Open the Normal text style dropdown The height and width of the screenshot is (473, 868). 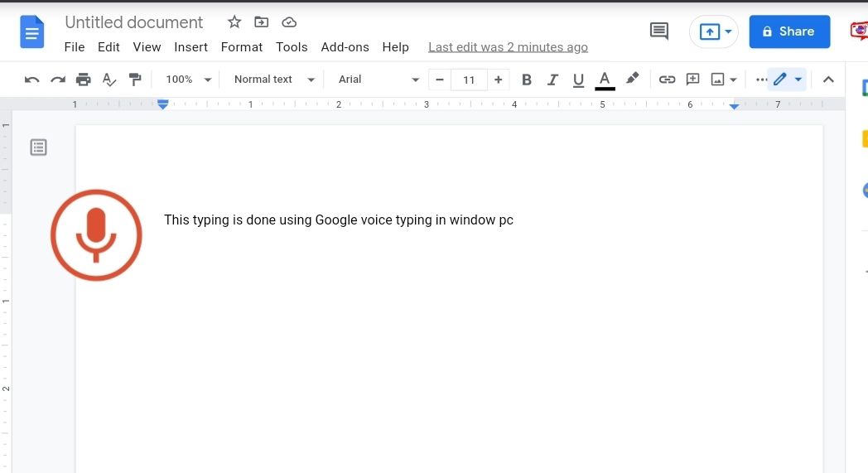pos(274,80)
